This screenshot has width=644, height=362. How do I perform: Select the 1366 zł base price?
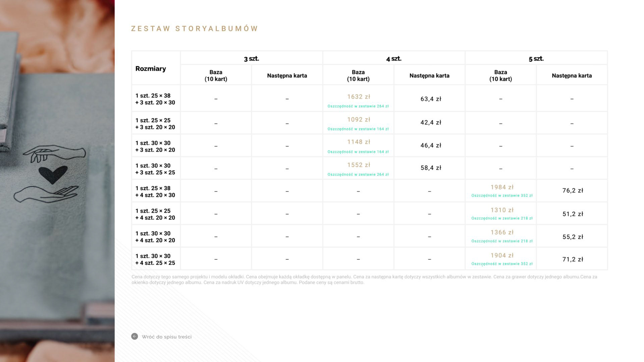tap(502, 233)
